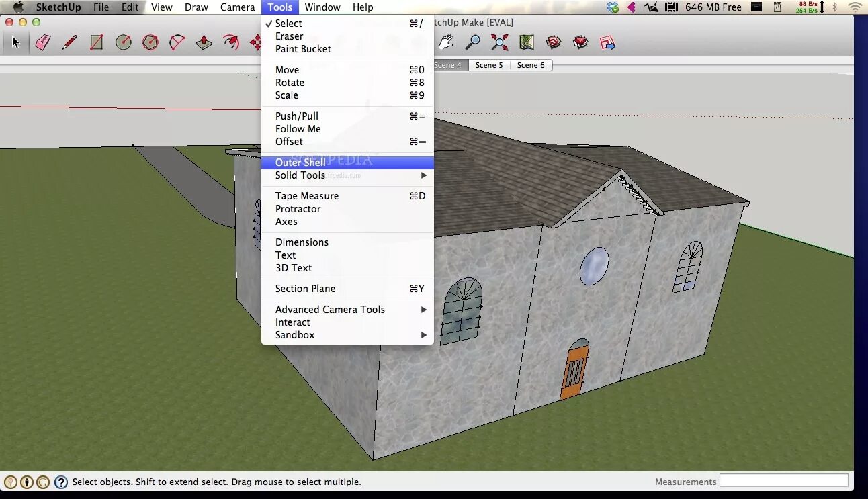Image resolution: width=868 pixels, height=499 pixels.
Task: Click the Send to LayOut icon
Action: [x=607, y=43]
